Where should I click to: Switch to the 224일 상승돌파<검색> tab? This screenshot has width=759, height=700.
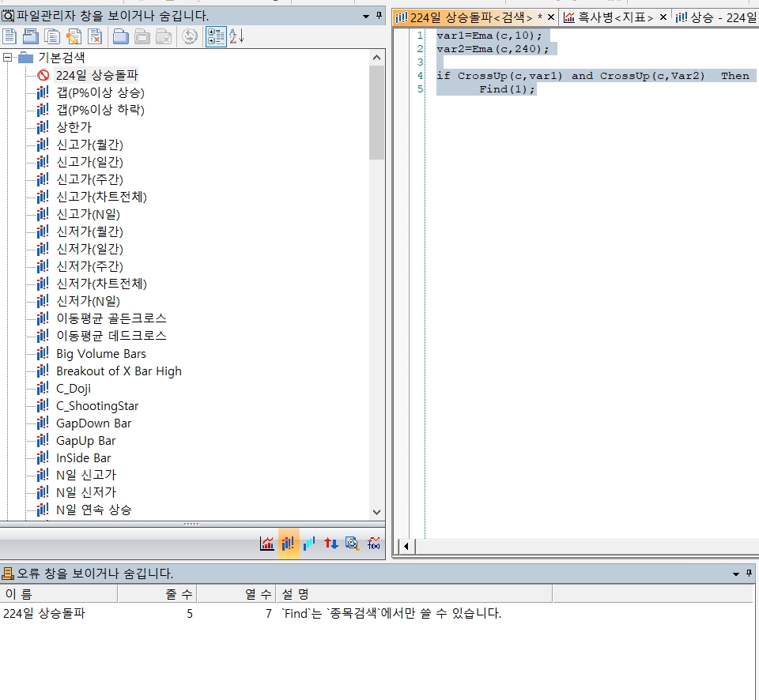pos(470,17)
